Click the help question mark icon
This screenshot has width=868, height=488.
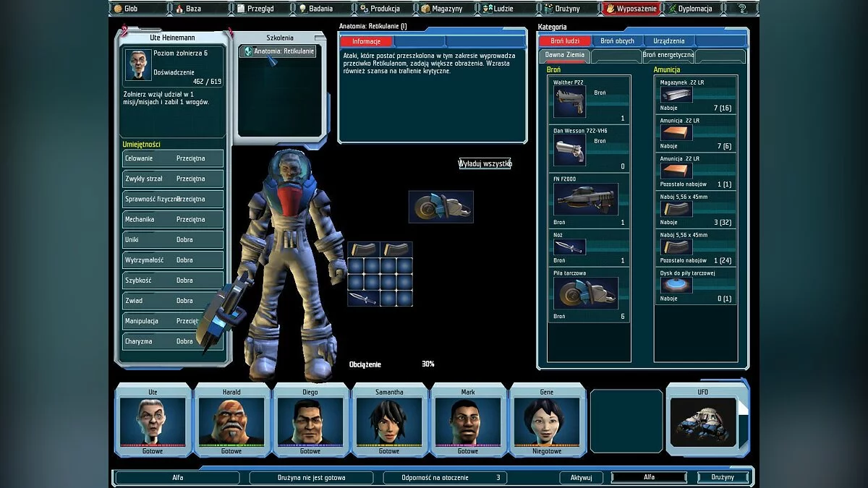coord(742,9)
